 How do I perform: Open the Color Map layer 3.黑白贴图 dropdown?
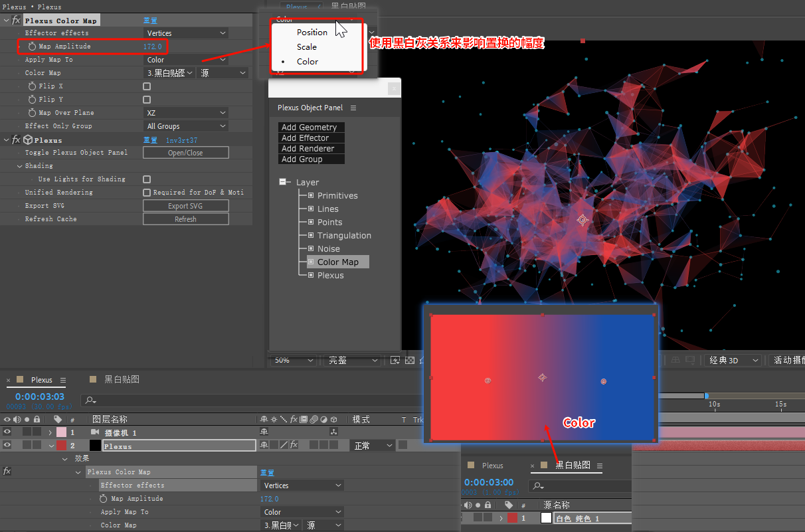169,73
